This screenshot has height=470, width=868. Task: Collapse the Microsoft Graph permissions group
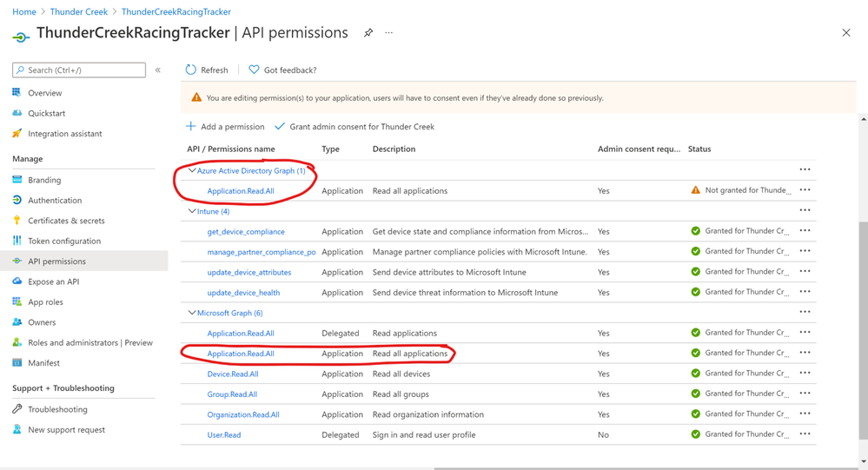192,313
